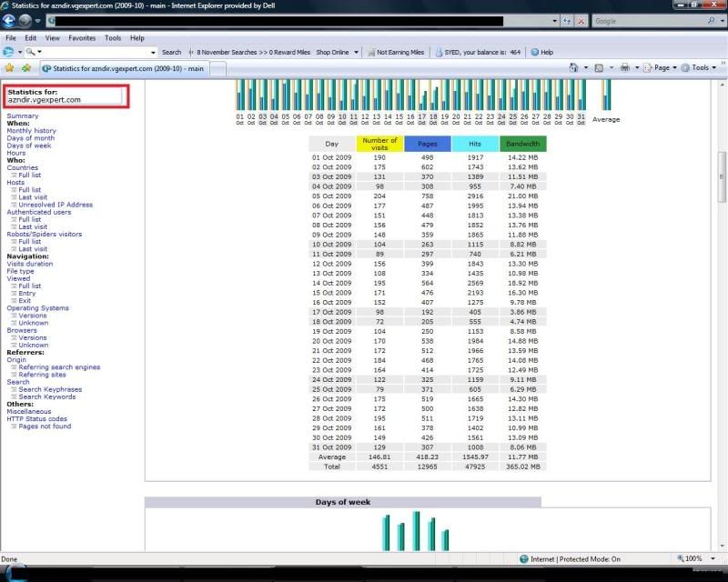This screenshot has width=728, height=582.
Task: Open the Monthly history link
Action: pyautogui.click(x=31, y=131)
